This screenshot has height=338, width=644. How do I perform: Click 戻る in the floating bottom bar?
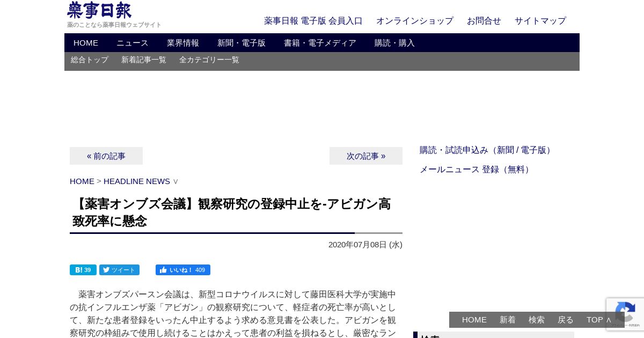566,320
